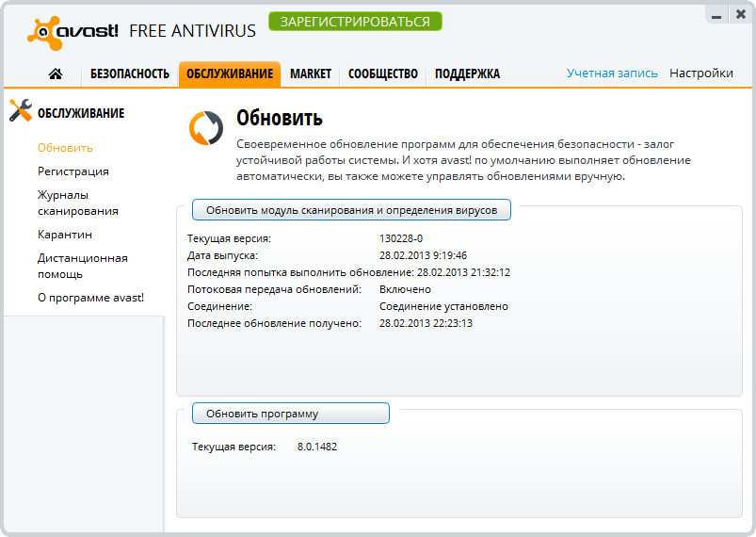Click the streaming updates status Включено
Viewport: 756px width, 537px height.
click(405, 289)
